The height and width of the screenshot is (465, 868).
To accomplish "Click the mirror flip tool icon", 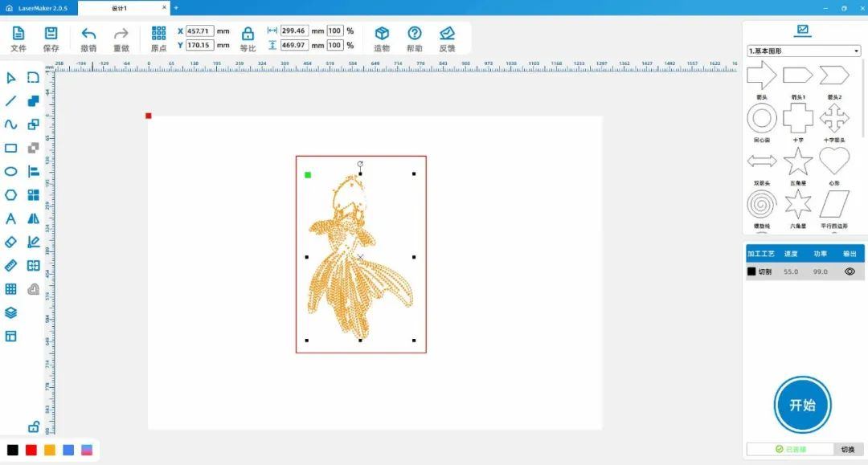I will [x=34, y=218].
